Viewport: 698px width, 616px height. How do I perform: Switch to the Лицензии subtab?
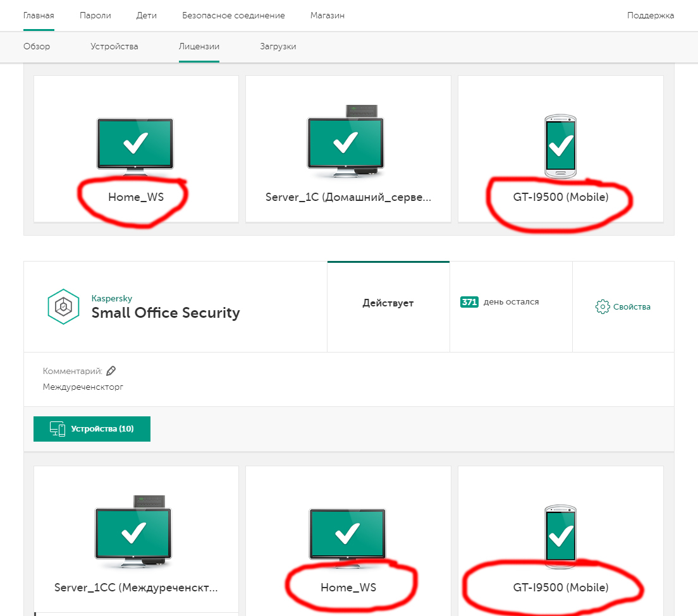(199, 46)
